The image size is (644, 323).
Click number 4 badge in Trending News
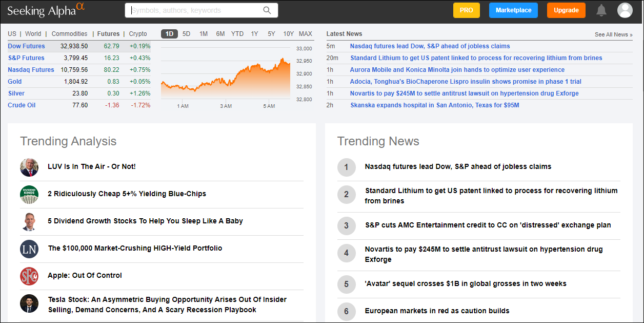point(346,253)
